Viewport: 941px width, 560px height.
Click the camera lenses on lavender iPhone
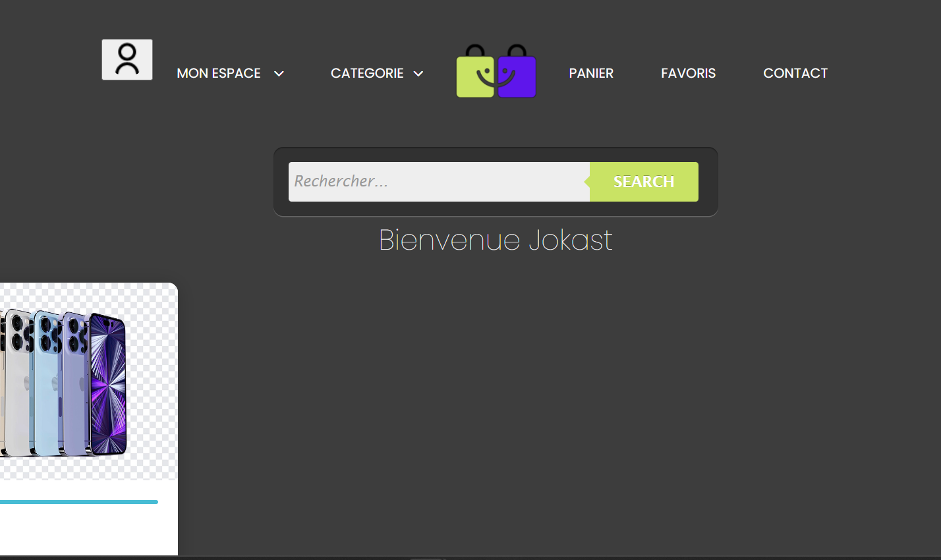click(x=78, y=334)
